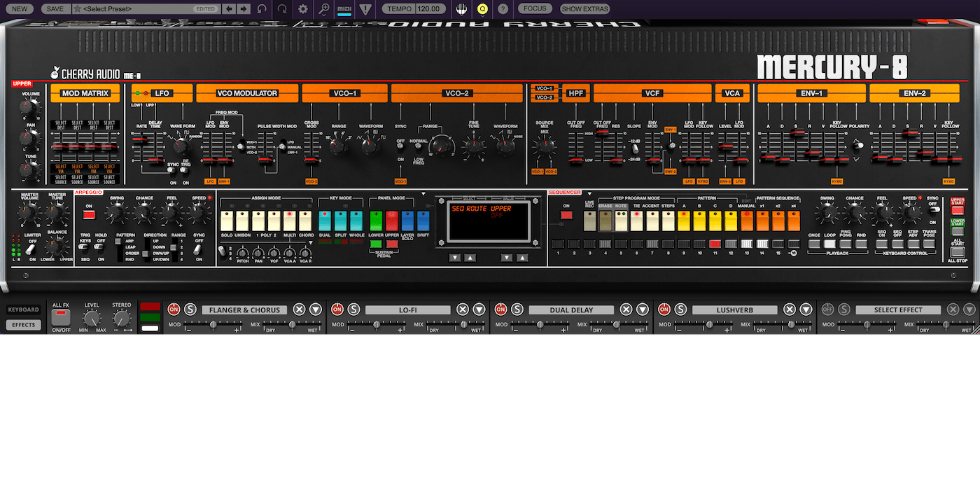
Task: Open the Dual Delay effect selector arrow
Action: coord(641,309)
